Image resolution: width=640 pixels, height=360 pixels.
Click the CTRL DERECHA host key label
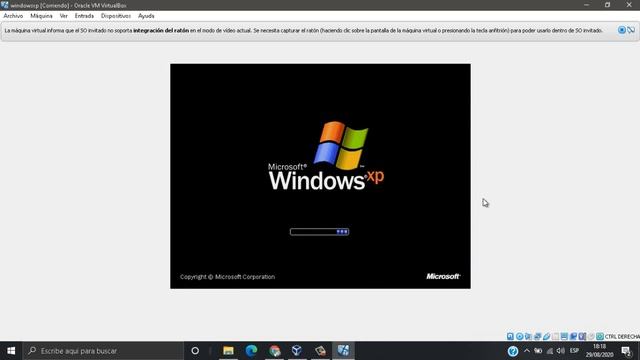[622, 336]
